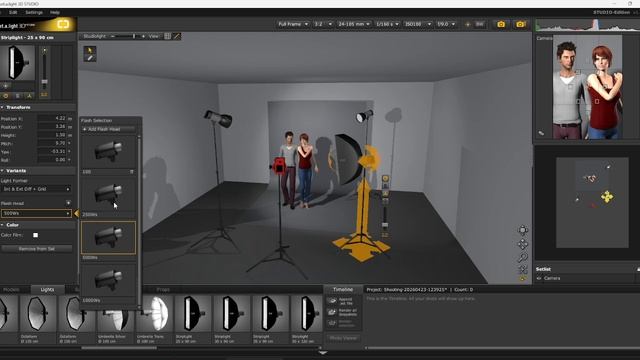Click the tool icon in Camera preview corner
This screenshot has width=640, height=360.
coord(541,133)
